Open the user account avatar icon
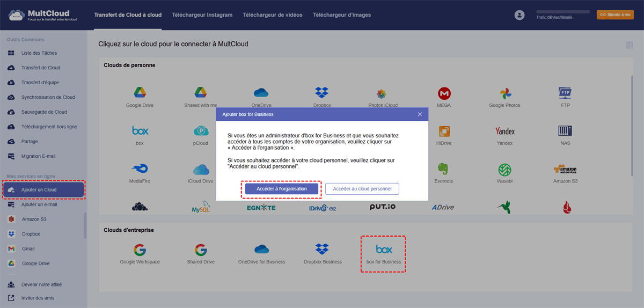Screen dimensions: 644x308 [519, 15]
